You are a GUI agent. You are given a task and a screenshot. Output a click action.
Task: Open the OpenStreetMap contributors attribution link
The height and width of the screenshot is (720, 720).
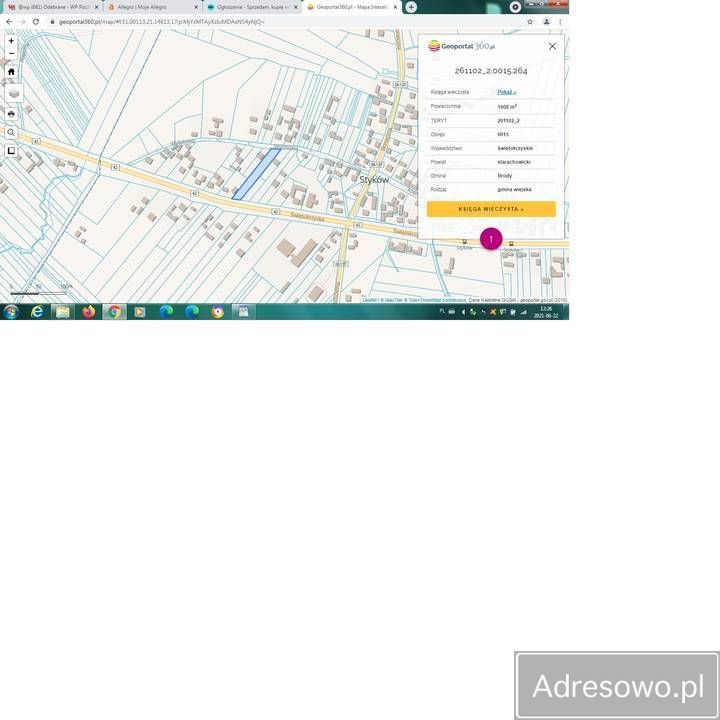pyautogui.click(x=437, y=300)
